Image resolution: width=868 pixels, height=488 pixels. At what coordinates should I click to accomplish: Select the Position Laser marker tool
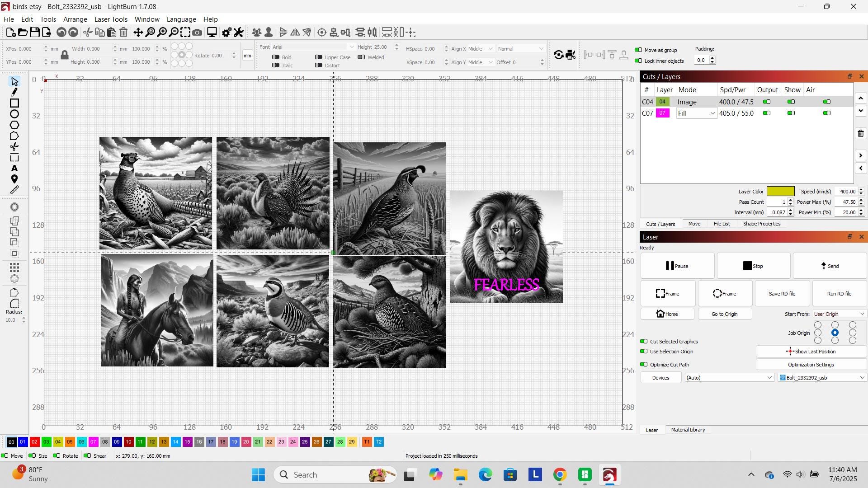click(x=14, y=179)
